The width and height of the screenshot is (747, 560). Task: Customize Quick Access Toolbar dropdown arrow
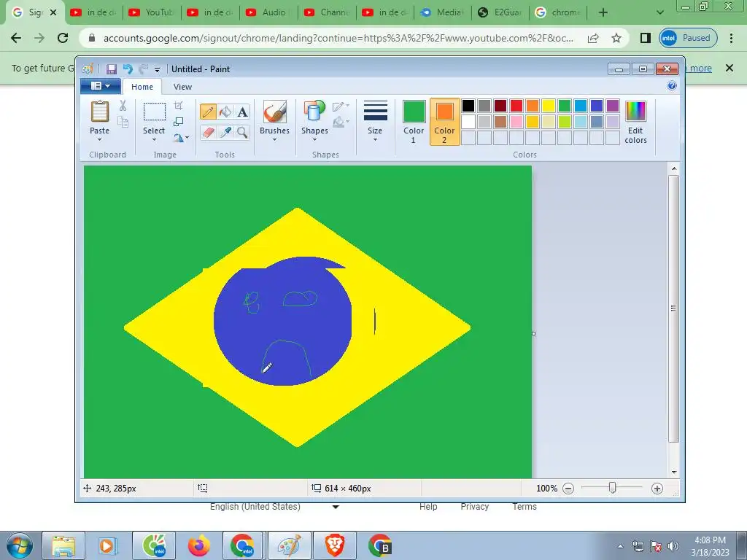(x=158, y=69)
